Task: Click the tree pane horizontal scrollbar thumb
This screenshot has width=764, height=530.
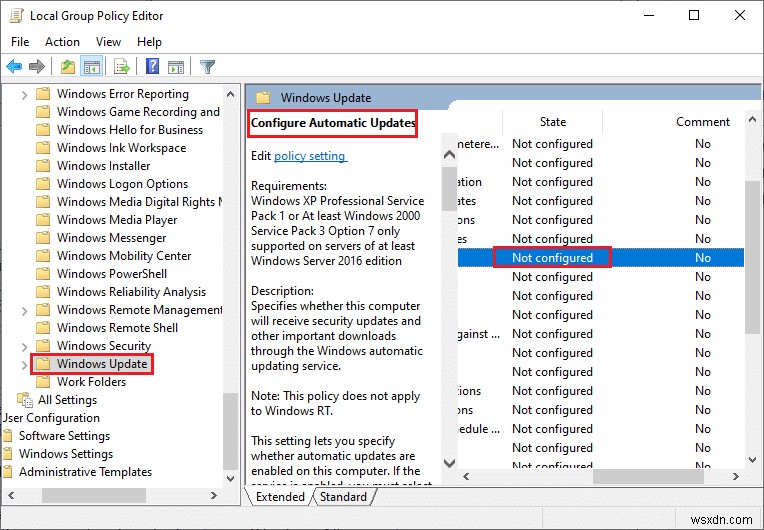Action: 94,495
